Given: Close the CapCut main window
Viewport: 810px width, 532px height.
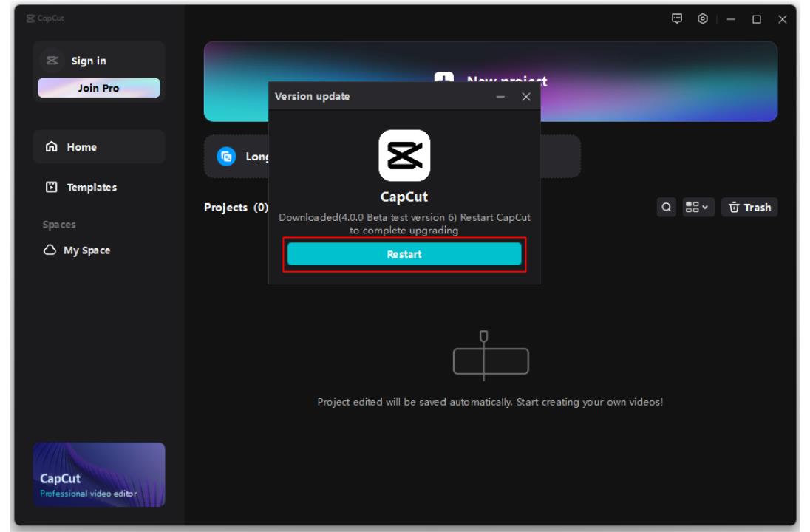Looking at the screenshot, I should (x=782, y=19).
